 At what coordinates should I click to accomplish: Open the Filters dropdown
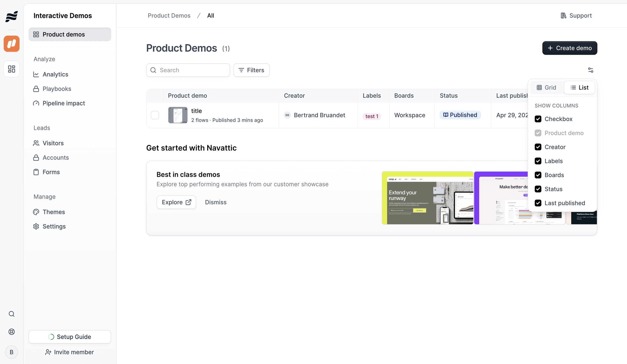[x=251, y=70]
